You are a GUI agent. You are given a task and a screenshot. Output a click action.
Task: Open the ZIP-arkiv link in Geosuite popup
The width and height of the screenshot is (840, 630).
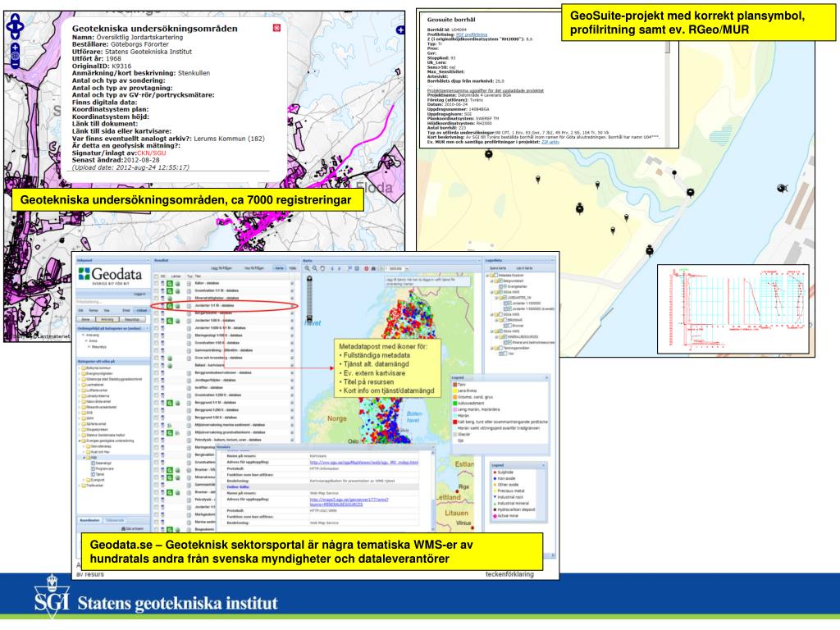[x=550, y=142]
